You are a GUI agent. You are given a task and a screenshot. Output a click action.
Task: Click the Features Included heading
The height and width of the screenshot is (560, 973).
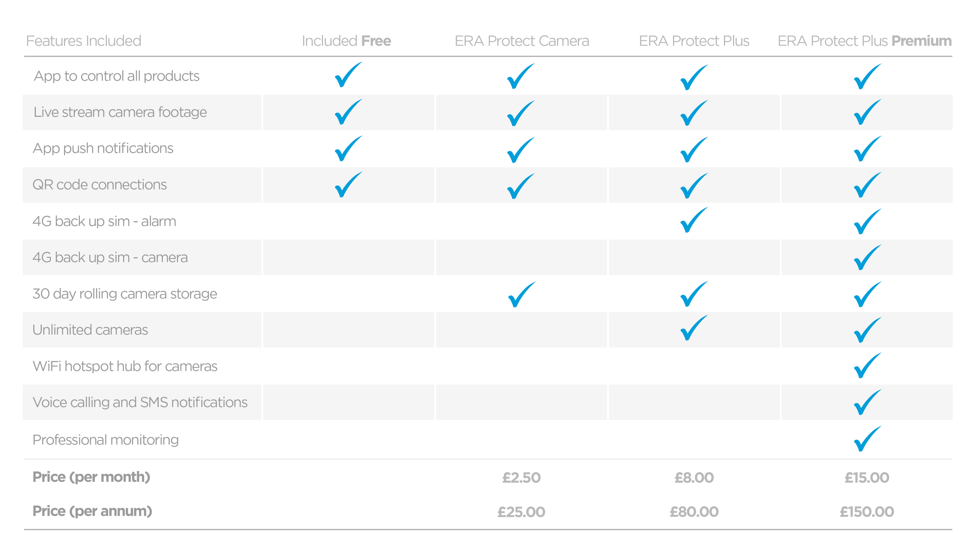[x=84, y=41]
